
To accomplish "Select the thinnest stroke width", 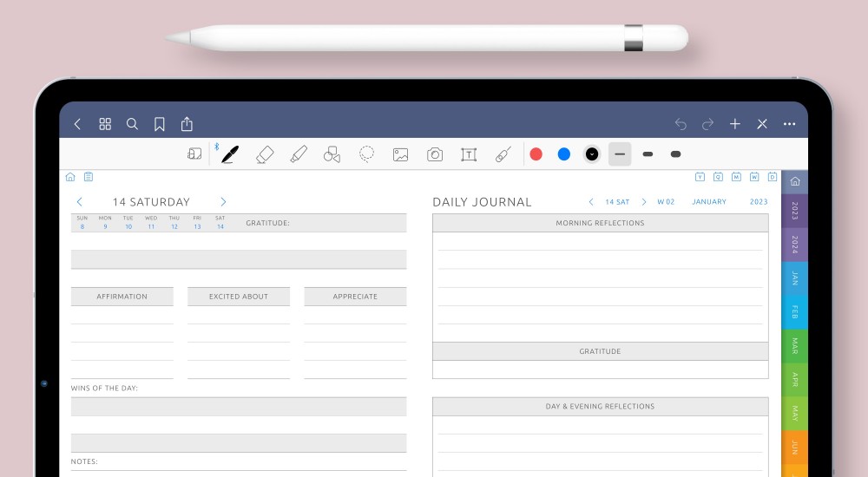I will [x=620, y=154].
